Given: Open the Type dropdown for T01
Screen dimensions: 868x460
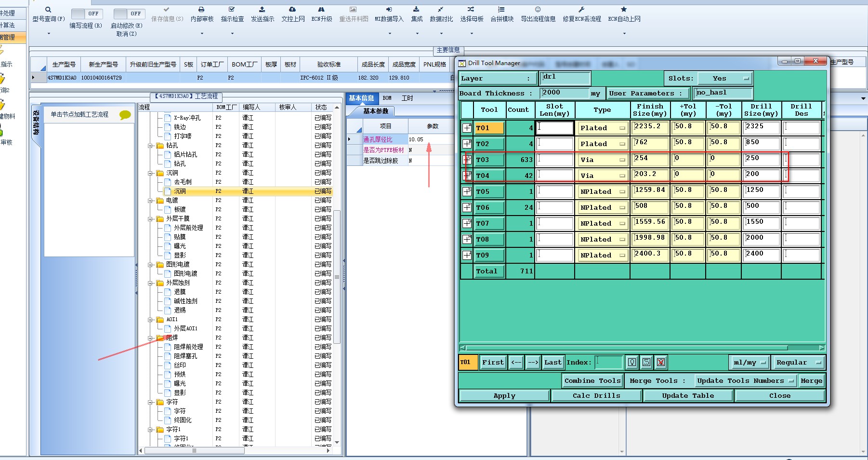Looking at the screenshot, I should tap(602, 128).
